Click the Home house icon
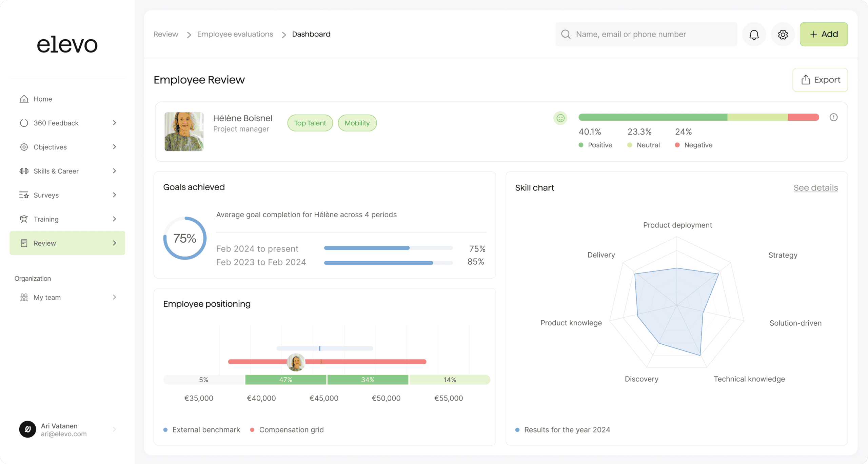 (24, 99)
